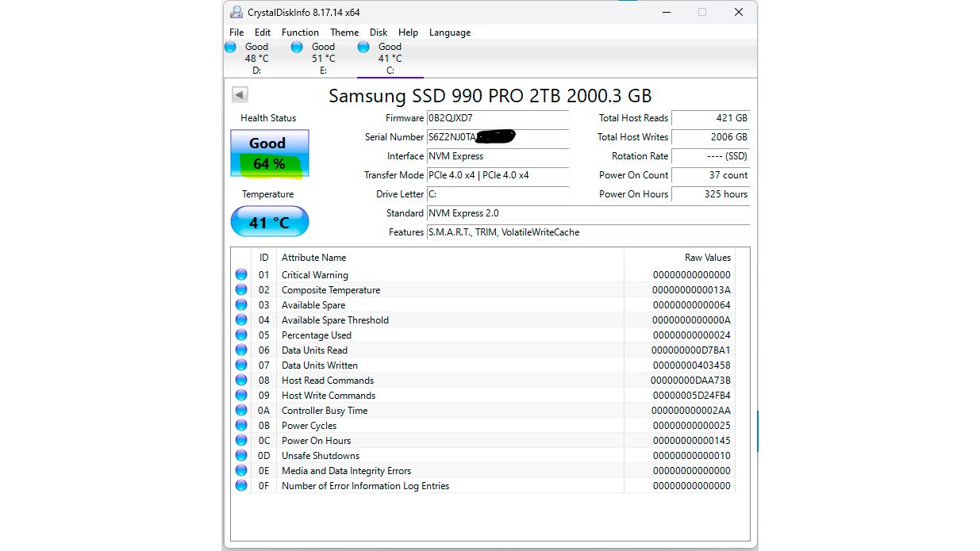Image resolution: width=980 pixels, height=551 pixels.
Task: Open the Help menu
Action: pos(408,33)
